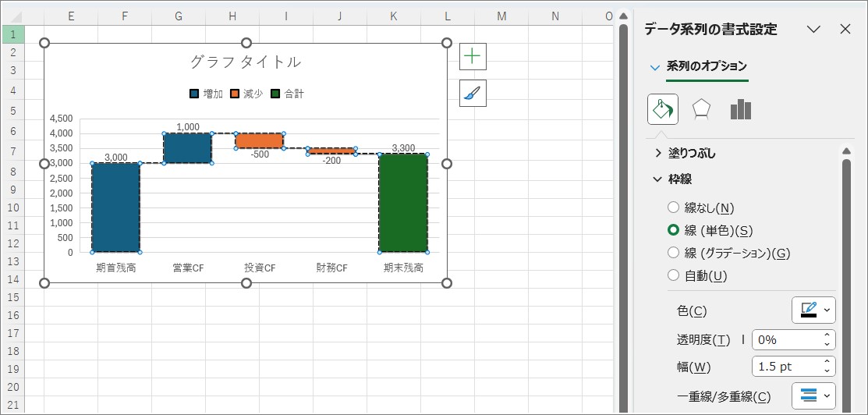
Task: Select the orange 投資CF bar
Action: pyautogui.click(x=260, y=140)
